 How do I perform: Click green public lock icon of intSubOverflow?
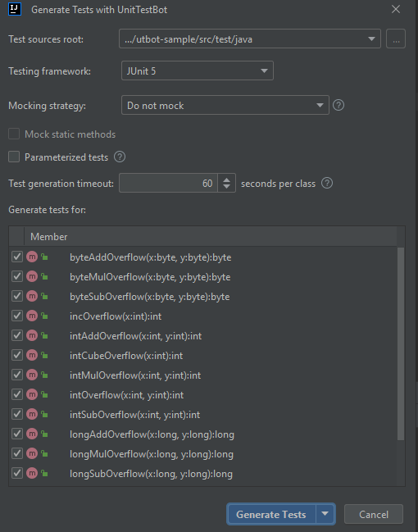(x=44, y=414)
